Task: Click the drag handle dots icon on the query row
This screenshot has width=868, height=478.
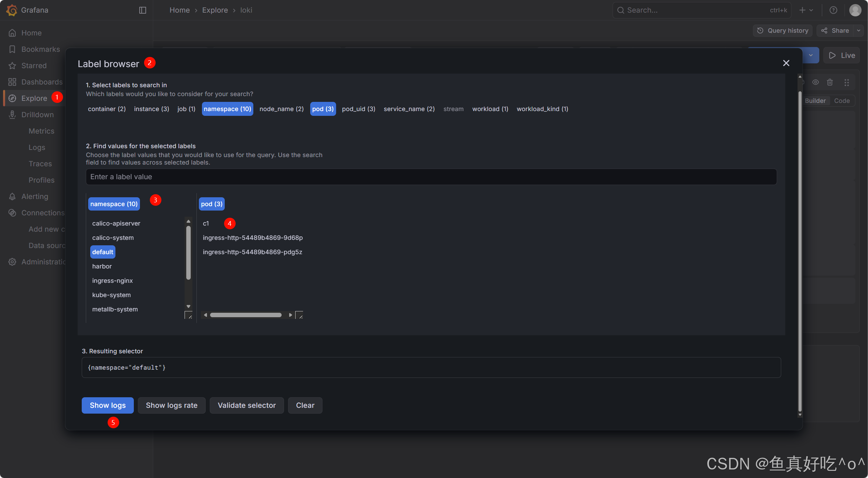Action: [x=847, y=82]
